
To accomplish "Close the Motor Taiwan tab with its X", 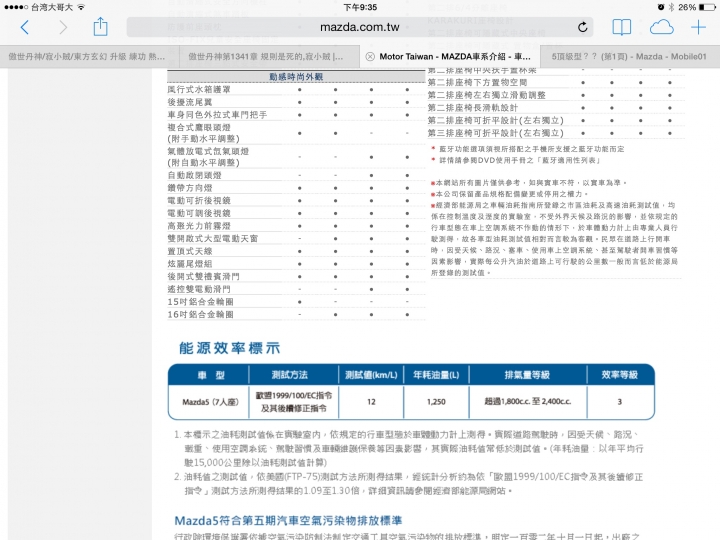I will pyautogui.click(x=370, y=56).
